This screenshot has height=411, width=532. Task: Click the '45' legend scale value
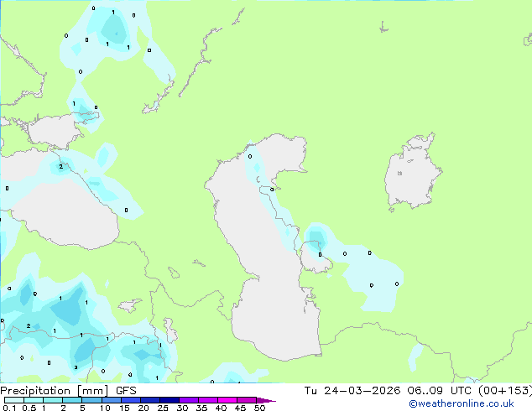click(x=240, y=408)
